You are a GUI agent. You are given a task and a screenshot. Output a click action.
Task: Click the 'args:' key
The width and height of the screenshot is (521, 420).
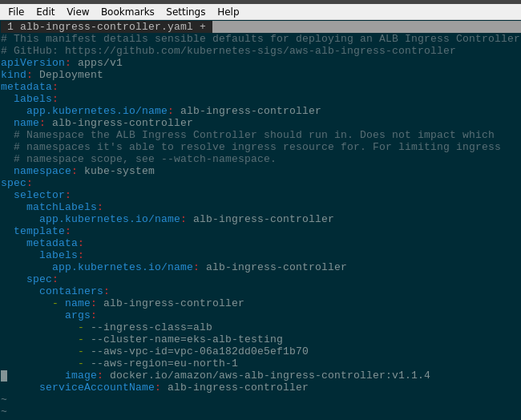(x=80, y=315)
